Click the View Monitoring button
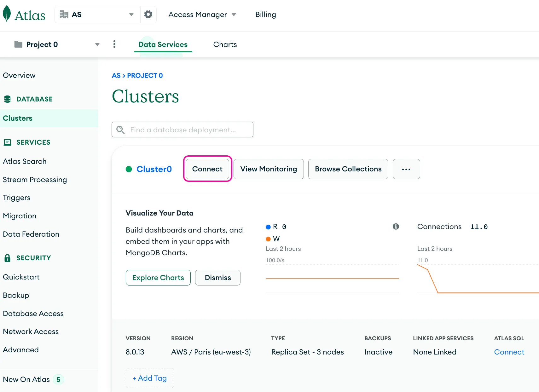Screen dimensions: 539x392 (269, 169)
